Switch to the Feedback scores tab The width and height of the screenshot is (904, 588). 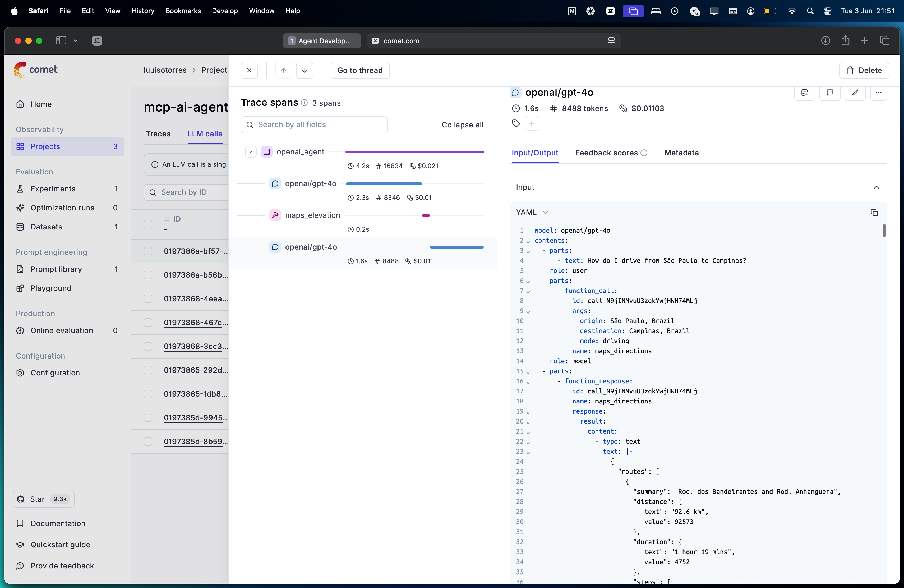tap(606, 153)
